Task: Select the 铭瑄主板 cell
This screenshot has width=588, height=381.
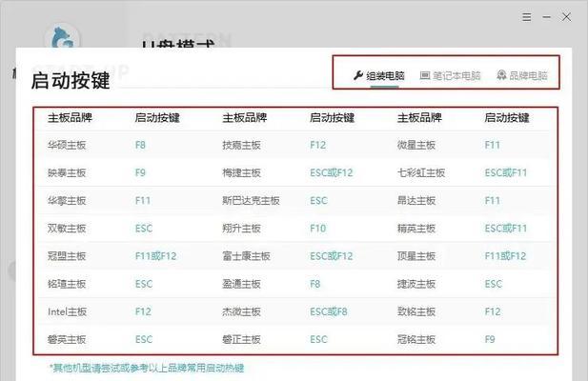Action: pos(67,284)
